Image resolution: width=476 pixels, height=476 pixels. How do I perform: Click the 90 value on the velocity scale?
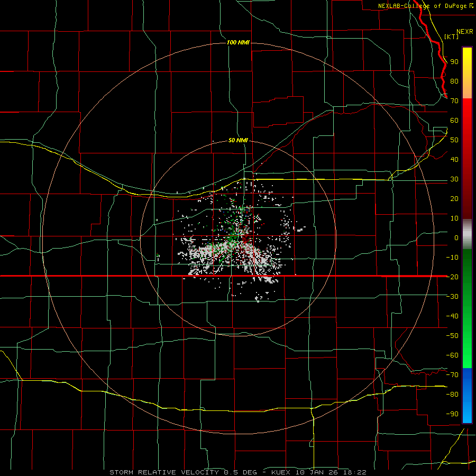(x=454, y=62)
